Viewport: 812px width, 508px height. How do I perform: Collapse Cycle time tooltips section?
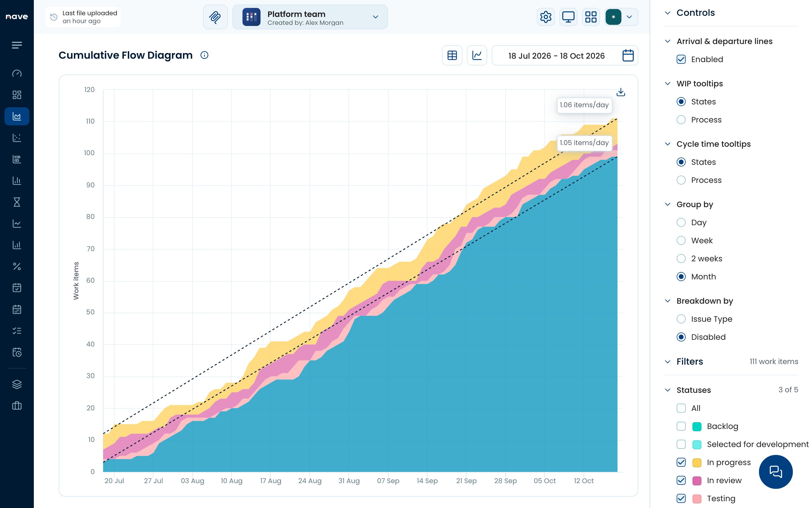(667, 144)
